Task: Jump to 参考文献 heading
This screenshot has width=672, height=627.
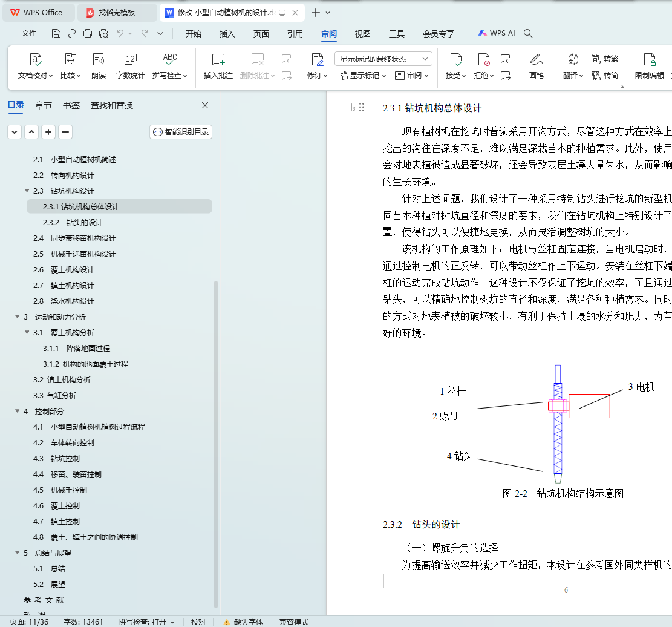Action: pyautogui.click(x=44, y=600)
